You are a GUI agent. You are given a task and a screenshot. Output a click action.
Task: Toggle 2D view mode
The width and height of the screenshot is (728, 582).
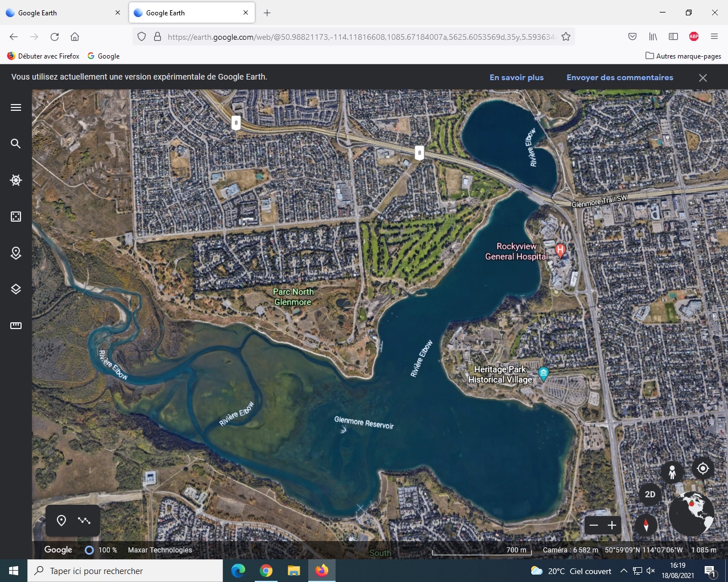[650, 494]
